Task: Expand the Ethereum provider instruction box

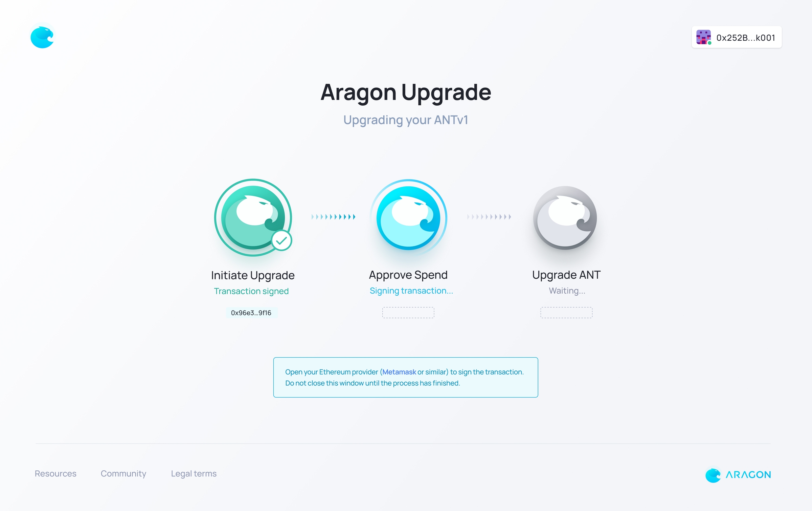Action: 406,377
